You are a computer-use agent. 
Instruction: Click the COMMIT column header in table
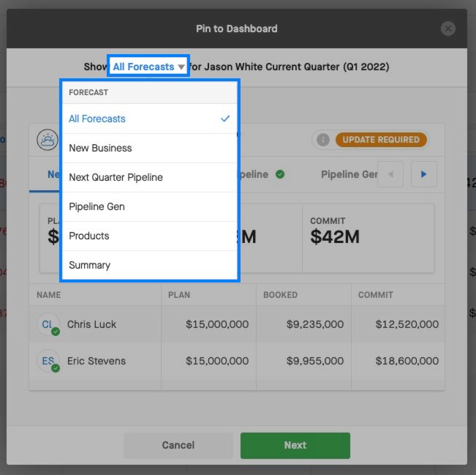376,295
